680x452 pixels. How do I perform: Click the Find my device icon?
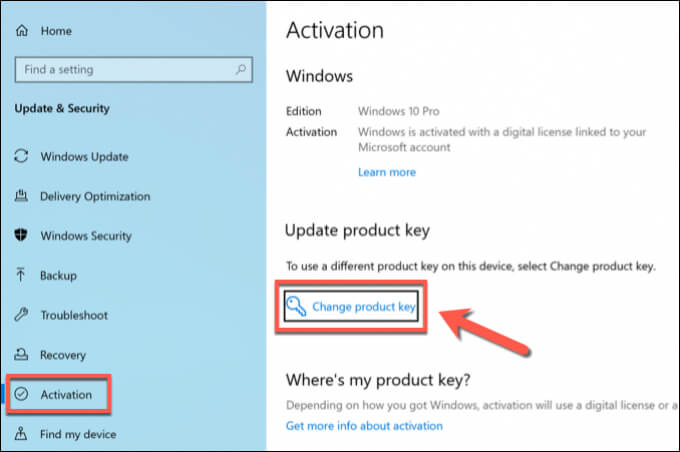tap(22, 434)
